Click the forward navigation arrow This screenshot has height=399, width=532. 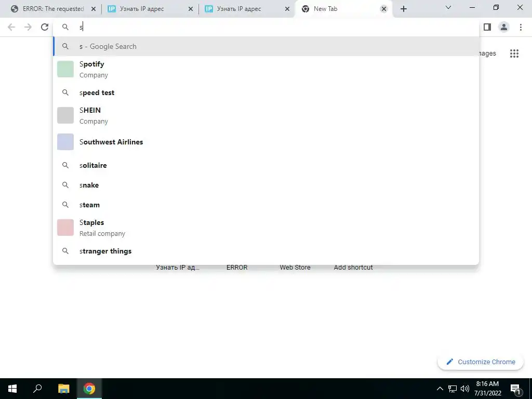point(28,27)
